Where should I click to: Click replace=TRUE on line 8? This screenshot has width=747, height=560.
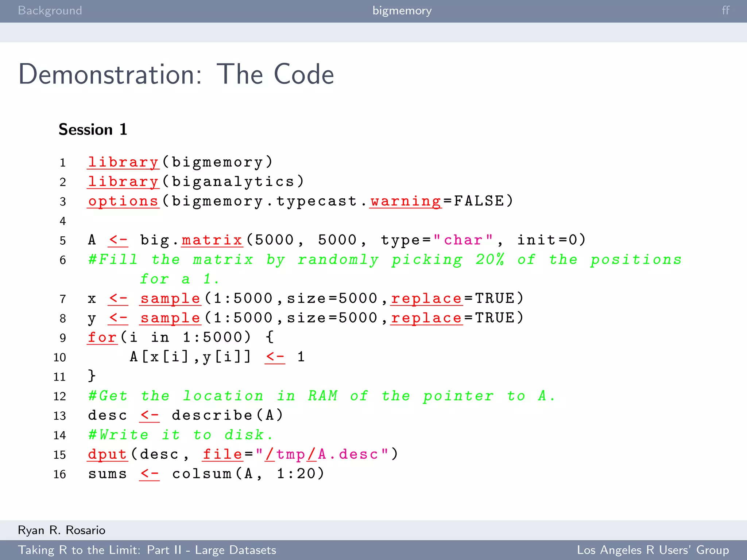(457, 318)
